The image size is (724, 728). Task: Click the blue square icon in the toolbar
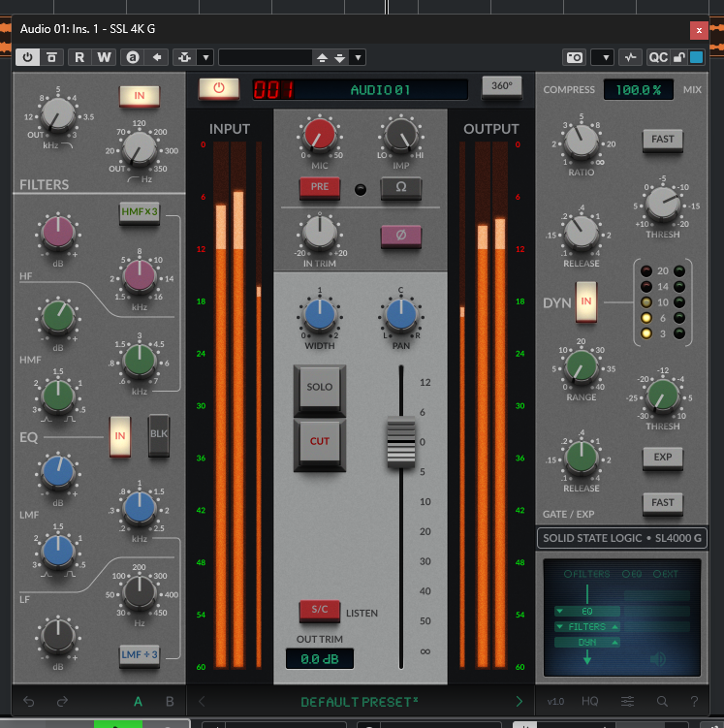coord(696,57)
